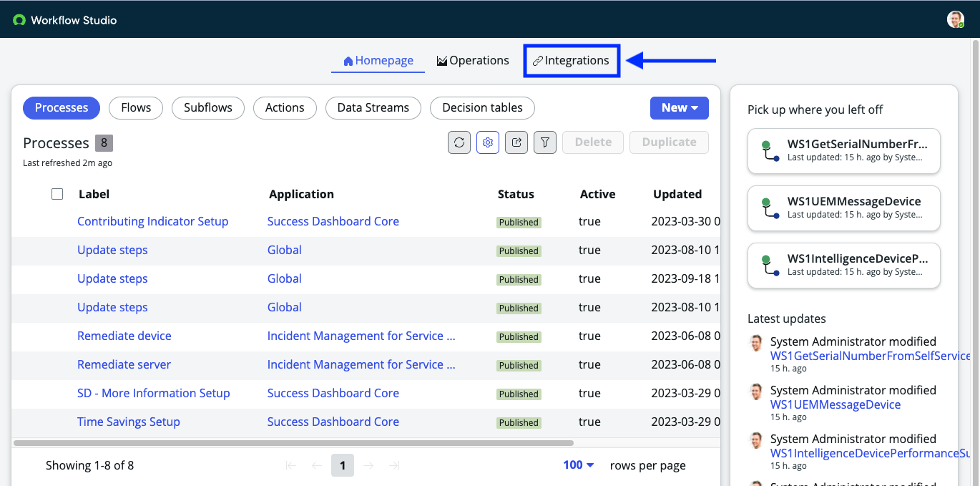
Task: Open the rows per page dropdown
Action: 577,465
